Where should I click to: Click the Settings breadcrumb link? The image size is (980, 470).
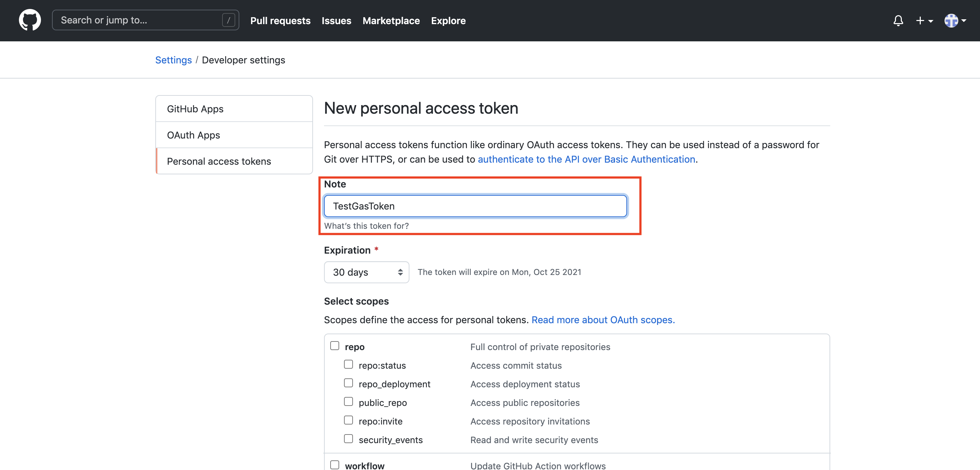tap(173, 60)
